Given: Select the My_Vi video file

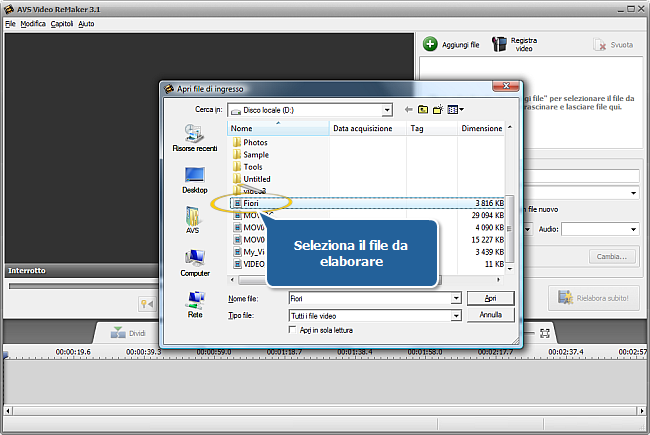Looking at the screenshot, I should 249,252.
